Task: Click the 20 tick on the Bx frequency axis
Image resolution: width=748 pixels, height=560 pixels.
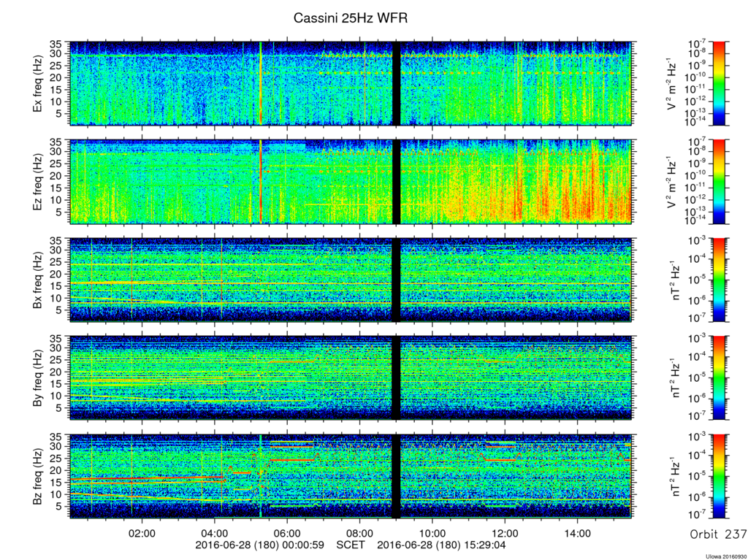Action: pos(57,275)
